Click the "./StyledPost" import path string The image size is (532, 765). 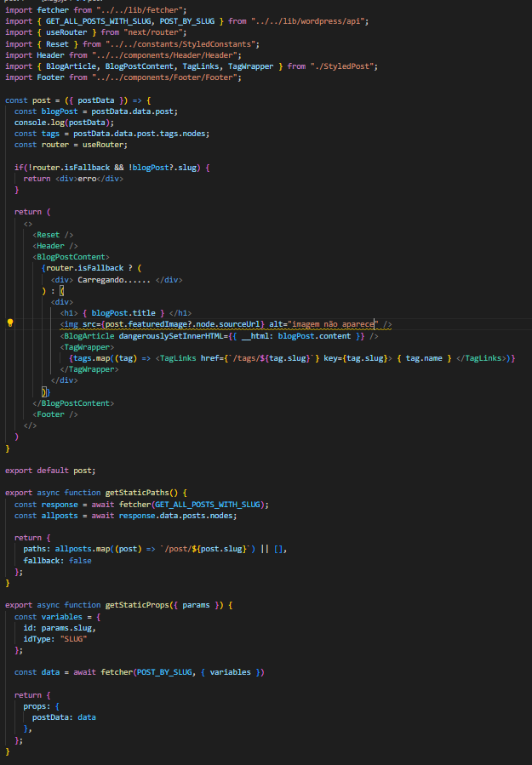pyautogui.click(x=344, y=66)
